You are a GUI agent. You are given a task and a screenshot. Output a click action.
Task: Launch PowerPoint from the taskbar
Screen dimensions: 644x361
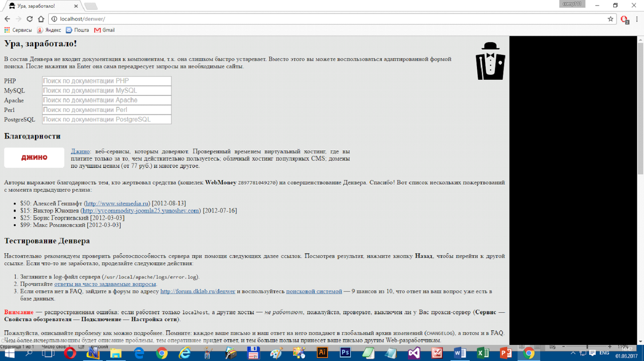pos(506,353)
